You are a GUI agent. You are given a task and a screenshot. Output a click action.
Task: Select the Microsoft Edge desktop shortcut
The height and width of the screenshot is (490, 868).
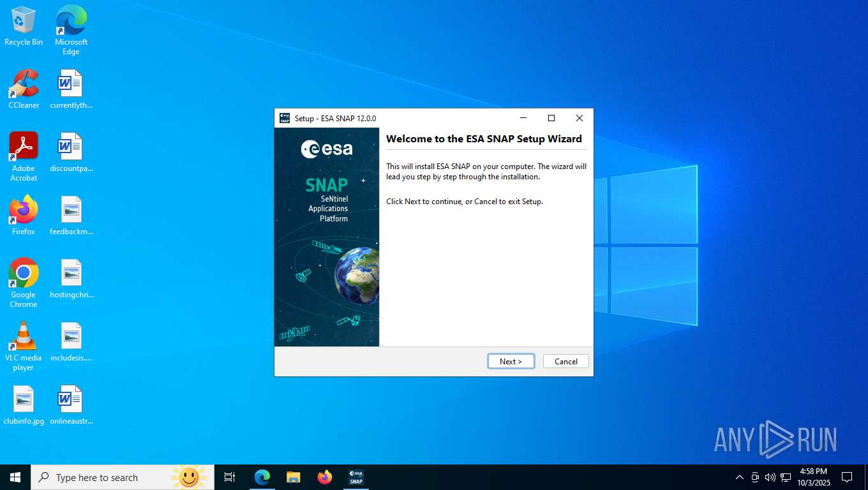tap(71, 30)
